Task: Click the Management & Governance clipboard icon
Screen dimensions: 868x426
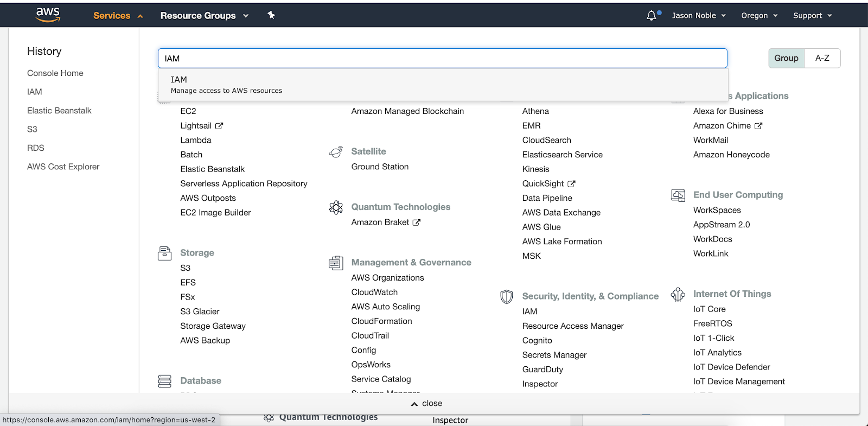Action: 336,263
